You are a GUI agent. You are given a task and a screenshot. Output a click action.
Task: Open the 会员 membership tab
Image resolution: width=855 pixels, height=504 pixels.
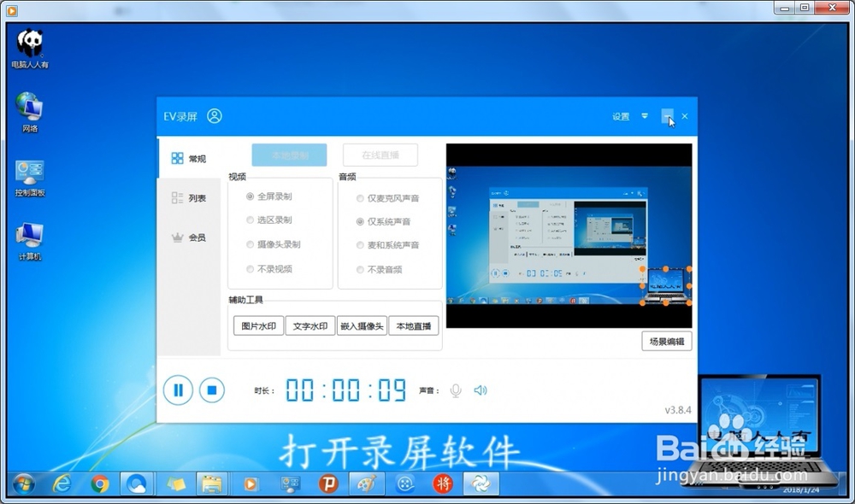189,237
